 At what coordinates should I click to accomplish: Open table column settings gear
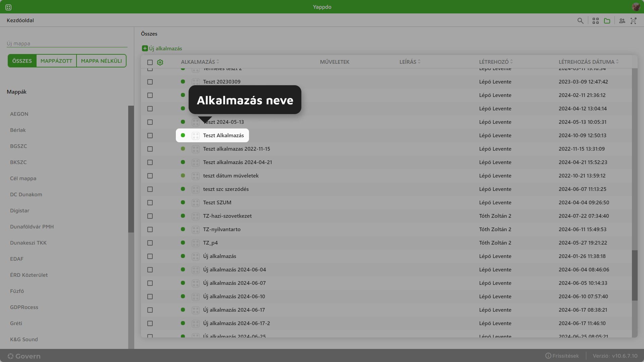coord(160,62)
